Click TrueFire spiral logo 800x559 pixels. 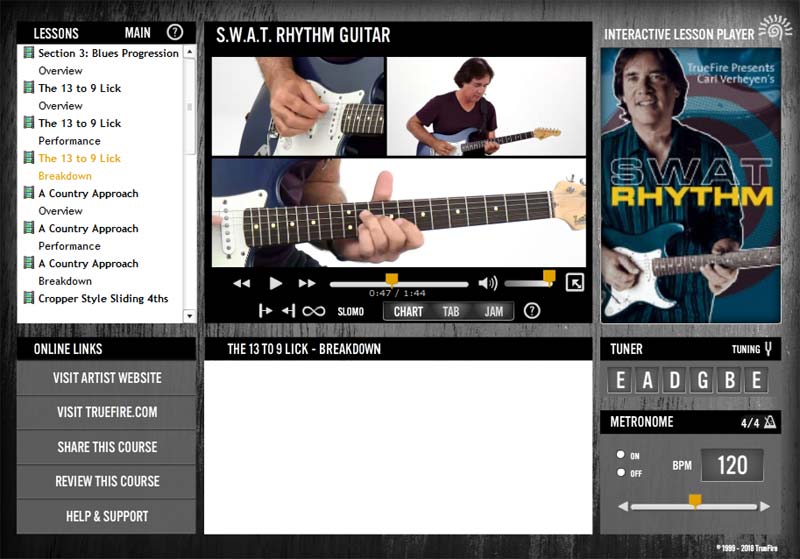click(774, 28)
